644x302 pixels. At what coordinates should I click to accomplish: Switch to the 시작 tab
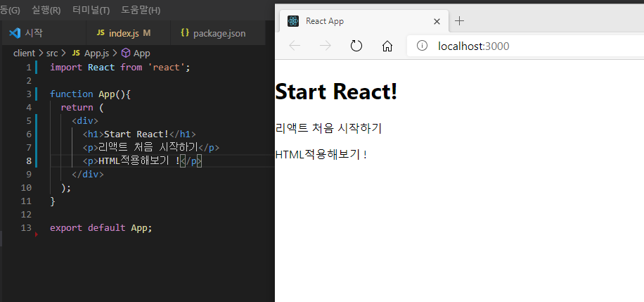tap(44, 33)
